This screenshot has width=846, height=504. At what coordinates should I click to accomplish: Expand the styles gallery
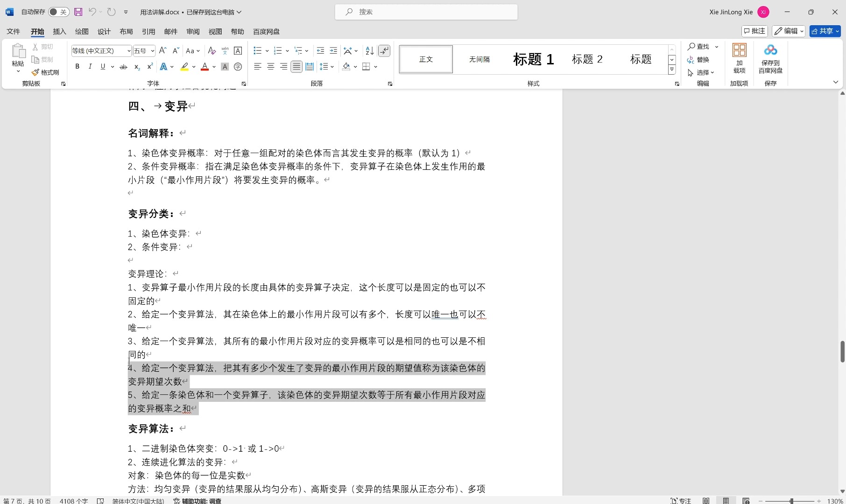(x=672, y=70)
